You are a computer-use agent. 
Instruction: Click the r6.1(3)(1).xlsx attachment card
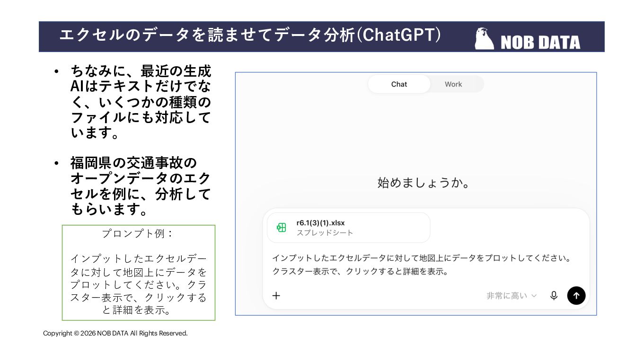pos(349,228)
